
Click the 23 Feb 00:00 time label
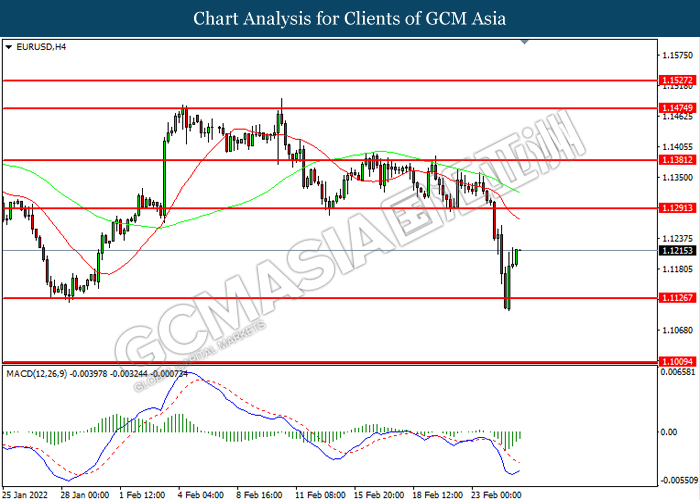click(x=496, y=495)
